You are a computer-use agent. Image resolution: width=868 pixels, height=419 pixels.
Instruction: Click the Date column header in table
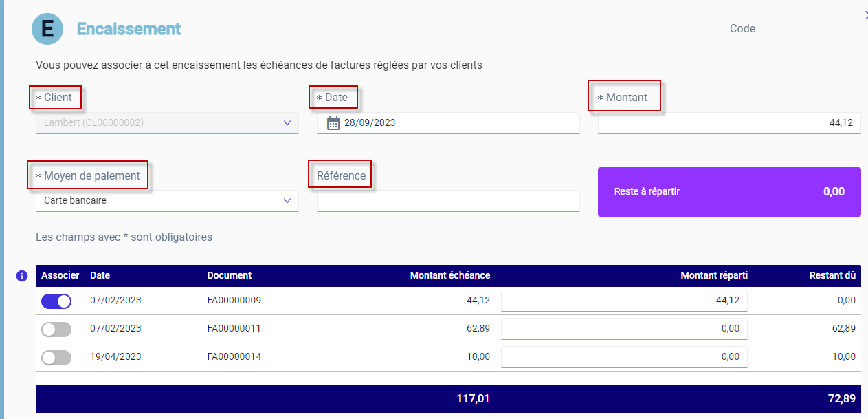[100, 275]
